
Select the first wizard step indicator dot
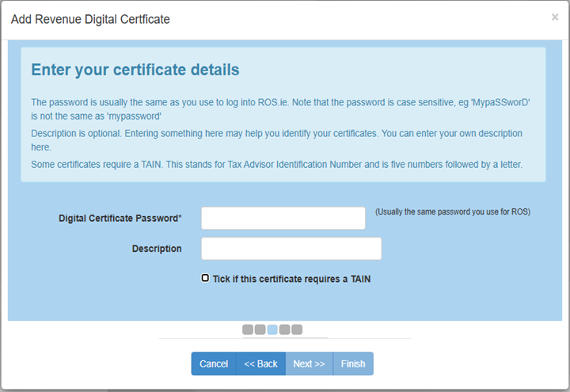pos(248,329)
